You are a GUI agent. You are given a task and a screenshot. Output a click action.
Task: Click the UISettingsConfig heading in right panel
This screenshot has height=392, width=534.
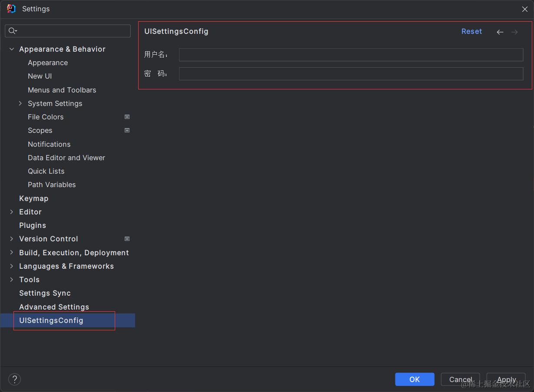pyautogui.click(x=176, y=31)
